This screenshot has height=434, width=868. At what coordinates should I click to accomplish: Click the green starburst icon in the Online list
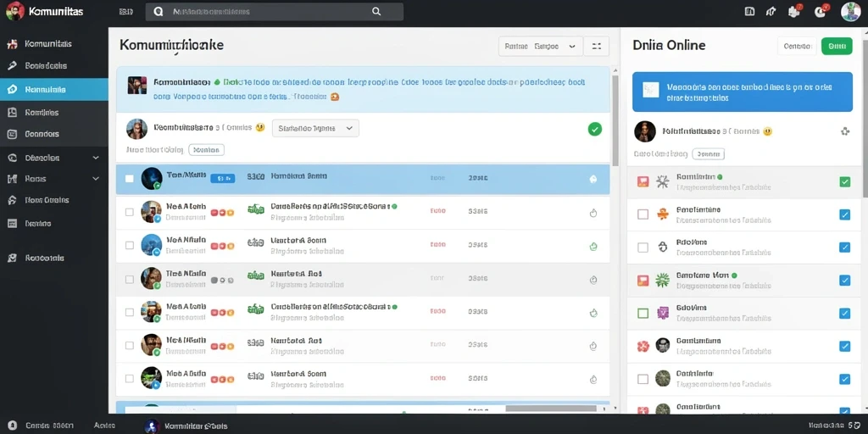[663, 280]
